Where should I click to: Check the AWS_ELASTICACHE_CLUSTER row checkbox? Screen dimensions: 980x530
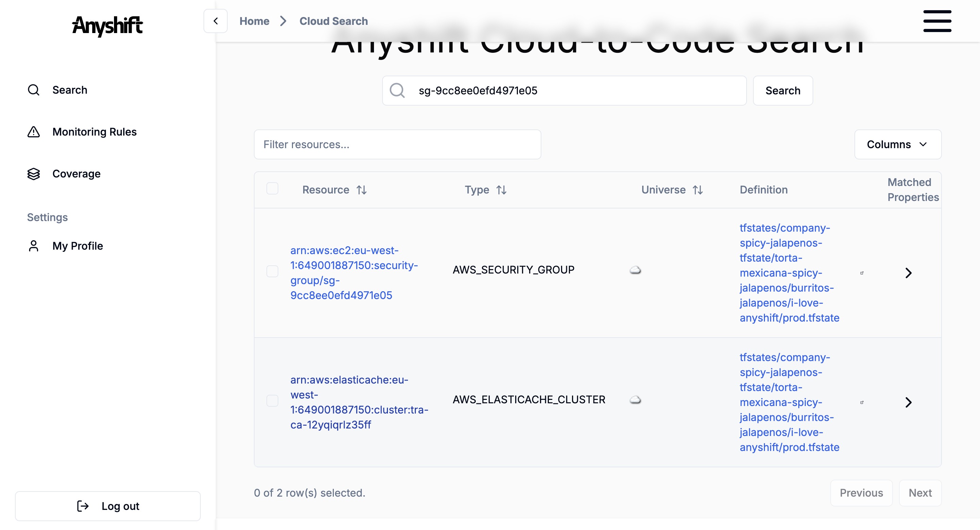(x=272, y=401)
